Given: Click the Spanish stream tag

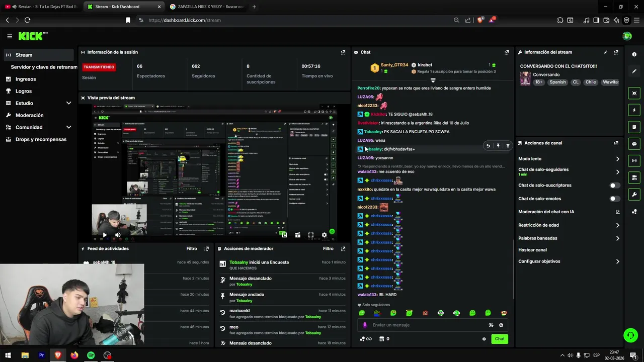Looking at the screenshot, I should pyautogui.click(x=557, y=82).
